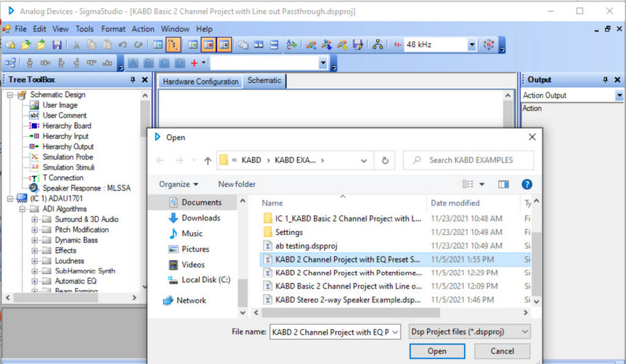626x364 pixels.
Task: Collapse the ADI Algorithms node
Action: 23,209
